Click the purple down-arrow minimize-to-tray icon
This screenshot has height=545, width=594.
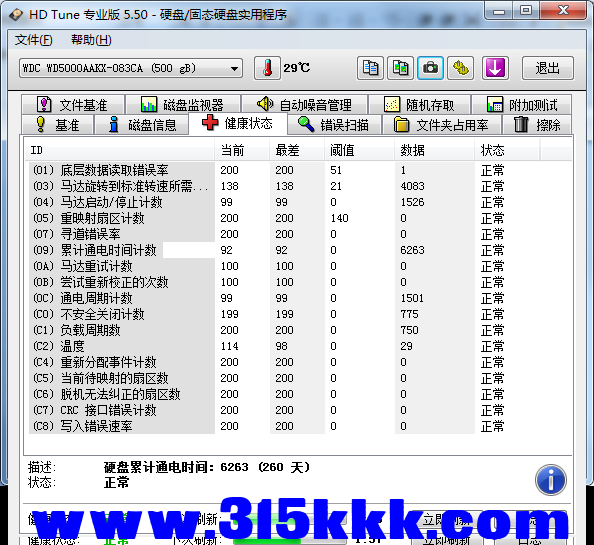(x=495, y=68)
